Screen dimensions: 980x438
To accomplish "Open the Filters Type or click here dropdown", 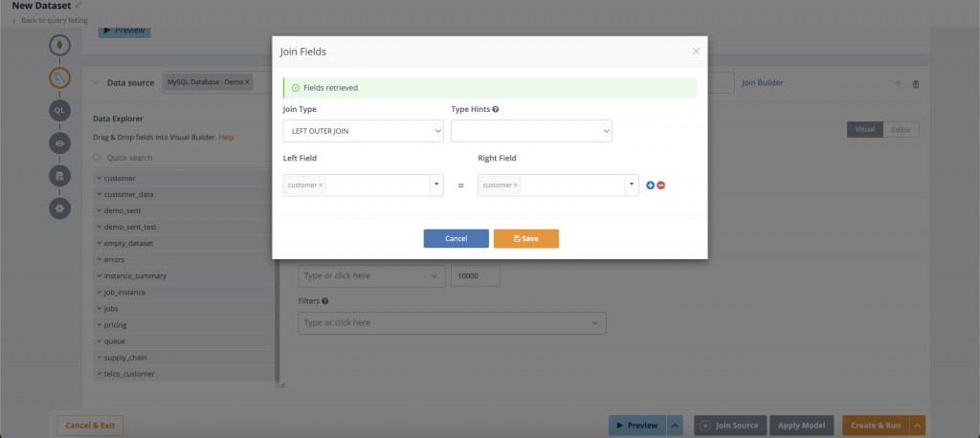I will (x=452, y=323).
